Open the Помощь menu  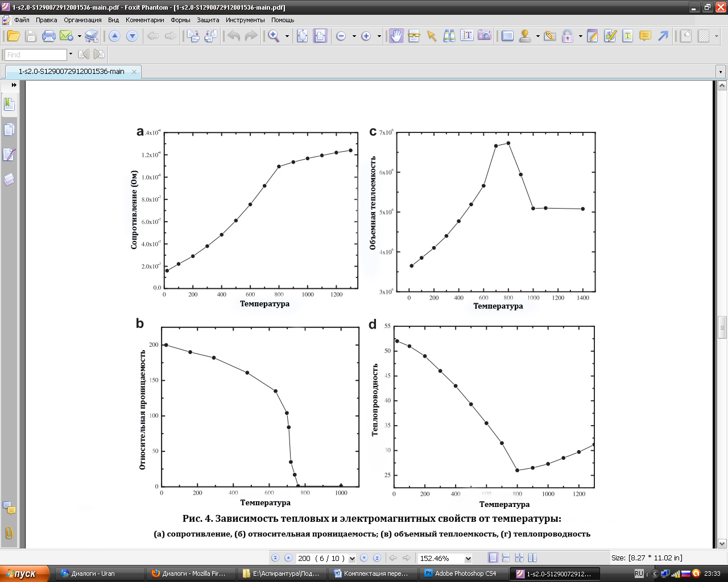coord(283,20)
